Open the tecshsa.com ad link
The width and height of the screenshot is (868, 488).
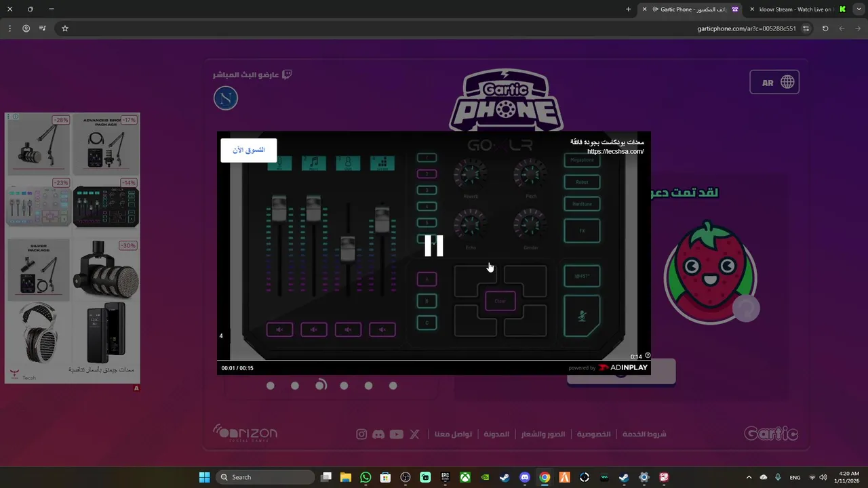click(615, 152)
